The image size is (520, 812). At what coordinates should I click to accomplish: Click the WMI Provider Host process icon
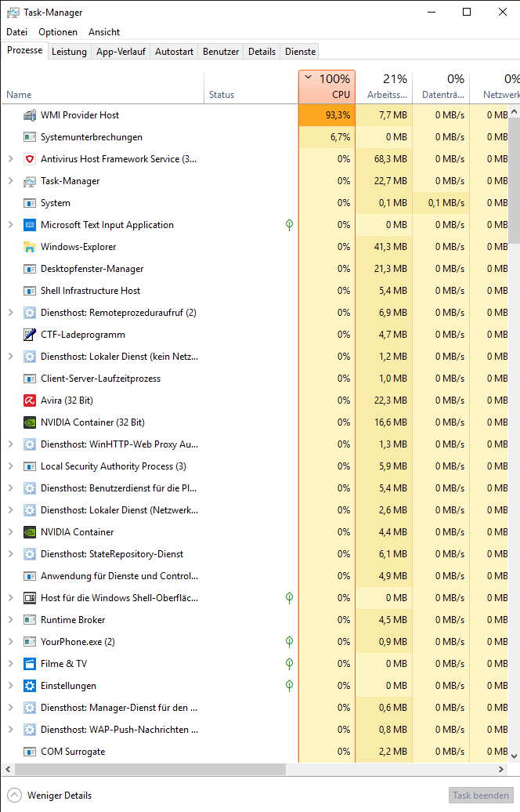(30, 115)
